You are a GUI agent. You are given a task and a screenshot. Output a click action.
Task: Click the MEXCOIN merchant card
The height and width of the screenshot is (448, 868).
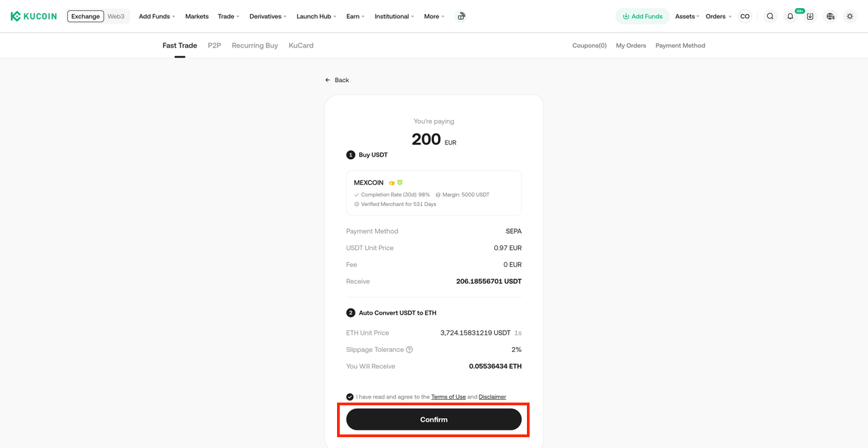point(433,192)
